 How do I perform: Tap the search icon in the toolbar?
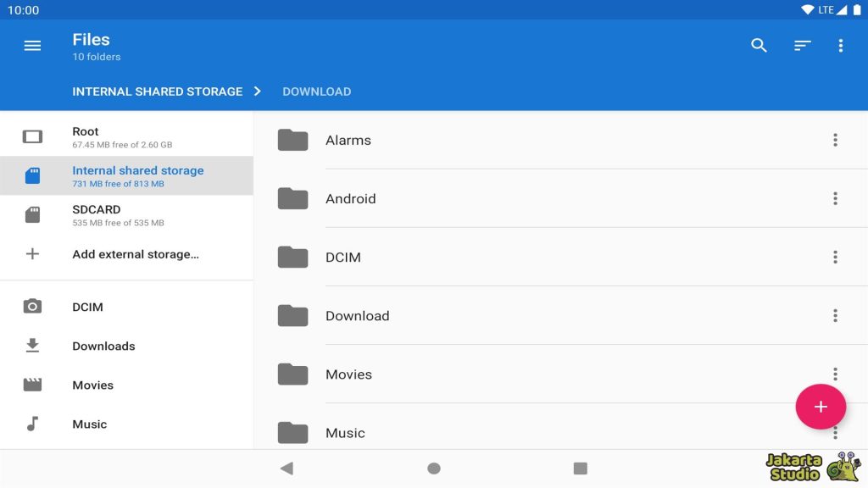click(759, 46)
